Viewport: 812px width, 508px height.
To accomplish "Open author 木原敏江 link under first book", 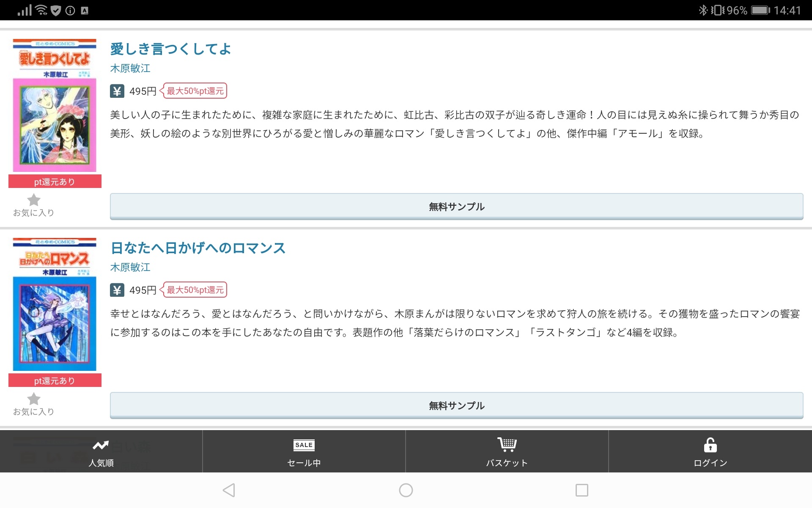I will click(130, 68).
